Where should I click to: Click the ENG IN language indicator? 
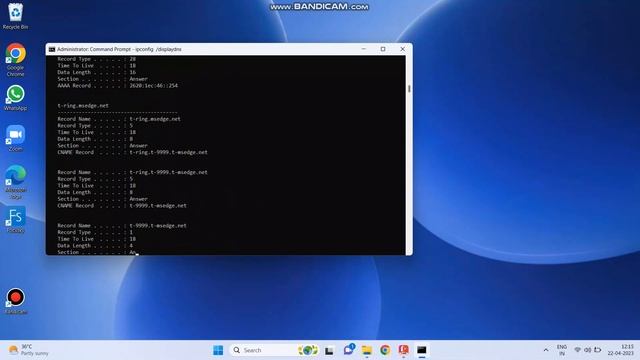tap(562, 350)
